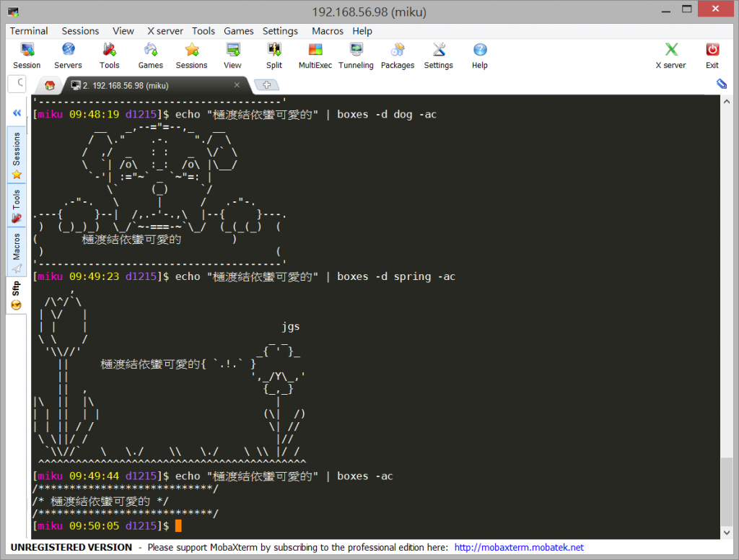Open the Sftp sidebar tab

(x=17, y=294)
